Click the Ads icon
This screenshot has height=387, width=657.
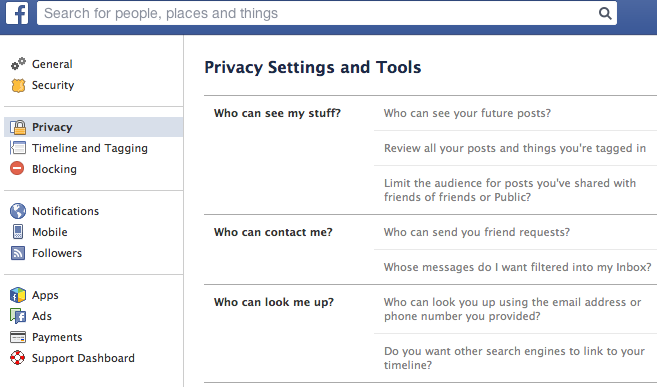[18, 316]
